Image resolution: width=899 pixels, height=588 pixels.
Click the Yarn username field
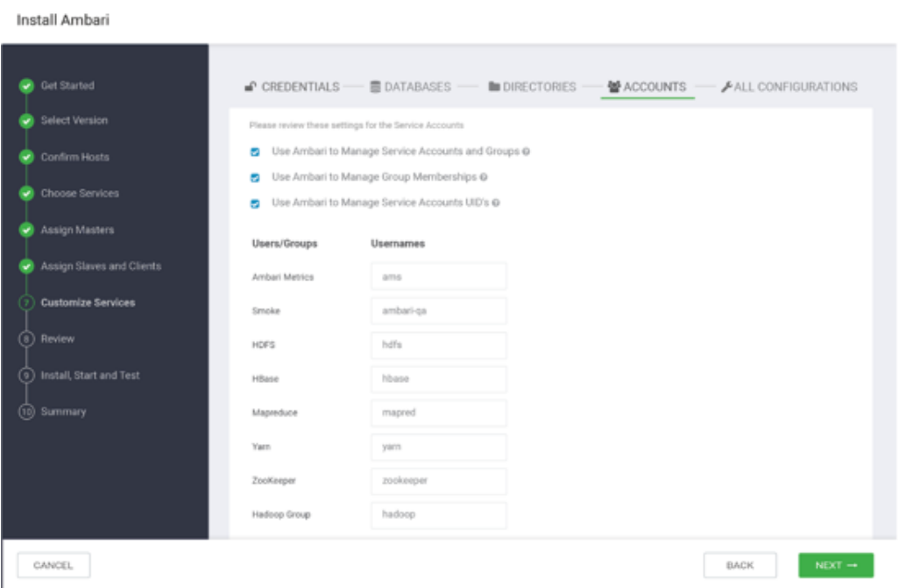pos(439,446)
